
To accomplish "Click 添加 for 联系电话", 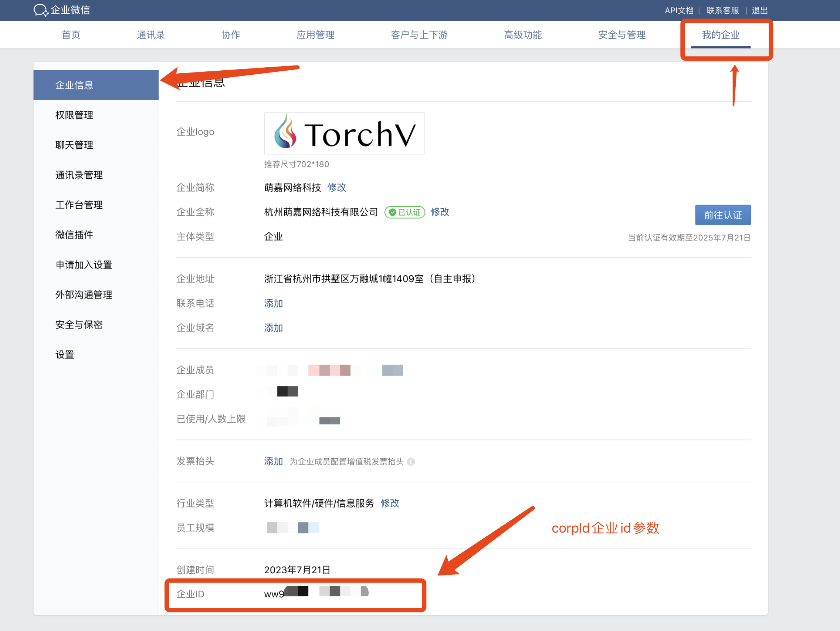I will click(274, 304).
